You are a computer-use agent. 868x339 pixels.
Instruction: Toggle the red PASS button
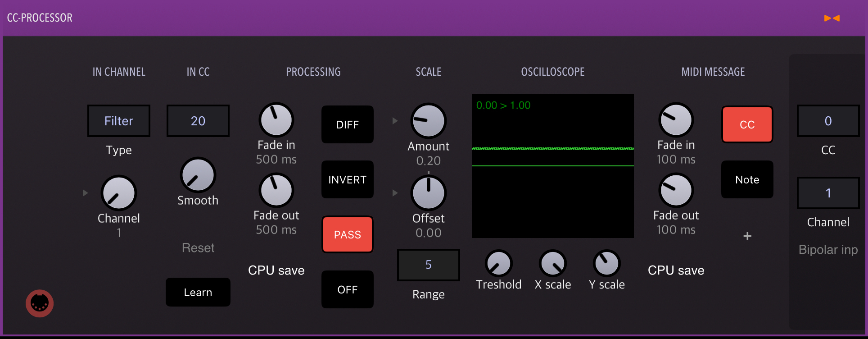pos(348,234)
